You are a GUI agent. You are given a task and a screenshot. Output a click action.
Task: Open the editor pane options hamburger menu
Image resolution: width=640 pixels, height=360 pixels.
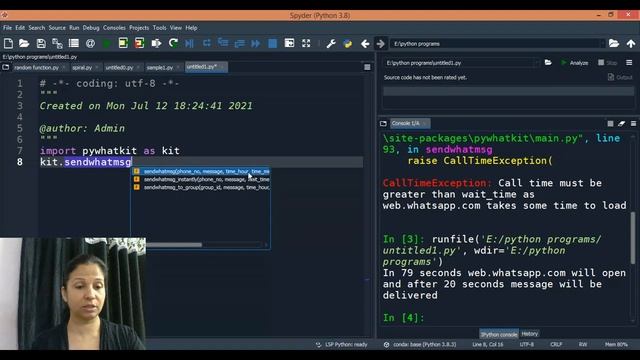pos(367,67)
